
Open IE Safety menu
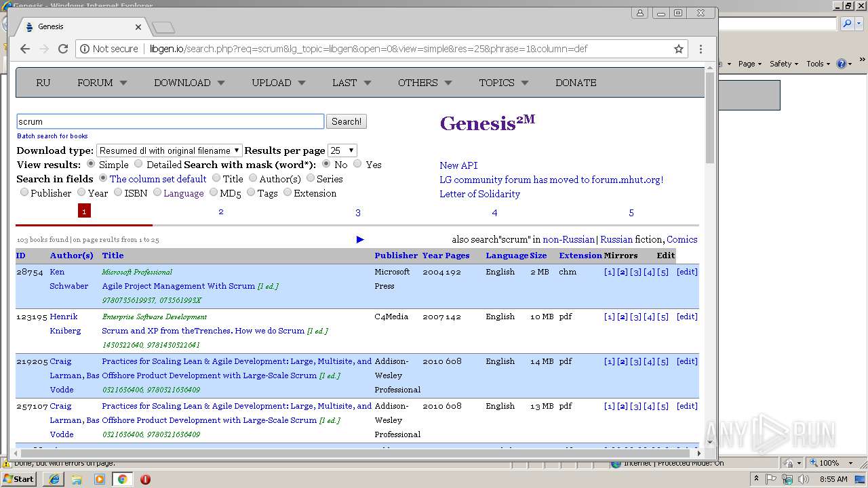click(784, 64)
